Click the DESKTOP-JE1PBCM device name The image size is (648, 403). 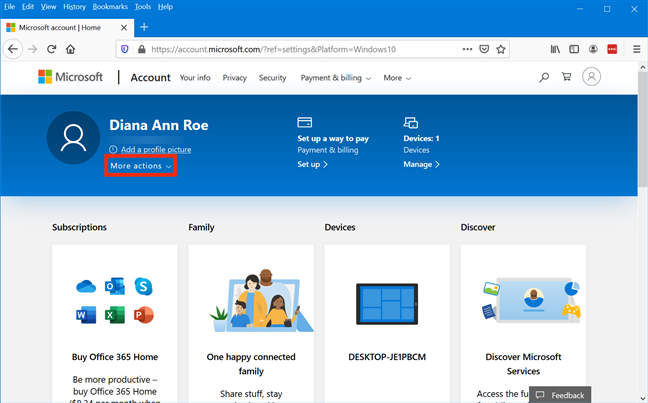coord(387,357)
